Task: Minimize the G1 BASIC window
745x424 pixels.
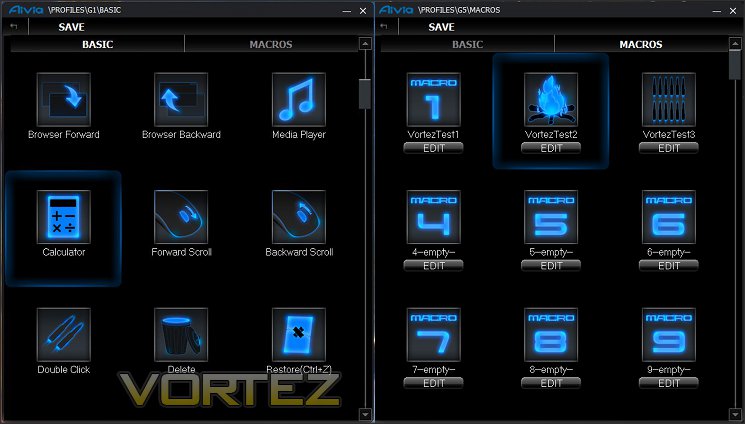Action: [x=347, y=11]
